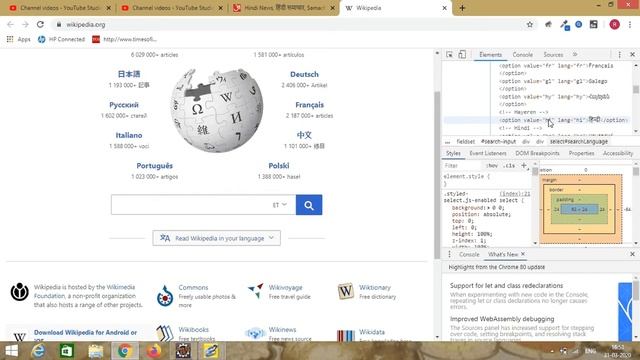Screen dimensions: 640x360
Task: Click the #search-input breadcrumb
Action: click(498, 142)
